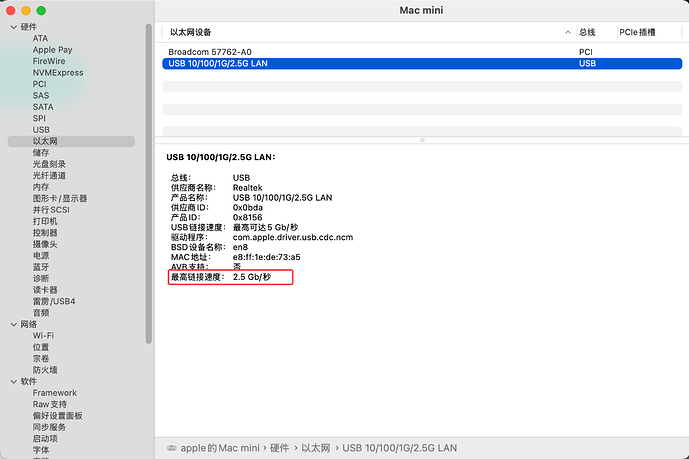Open 雷雳/USB4 in the sidebar
689x459 pixels.
pos(54,301)
